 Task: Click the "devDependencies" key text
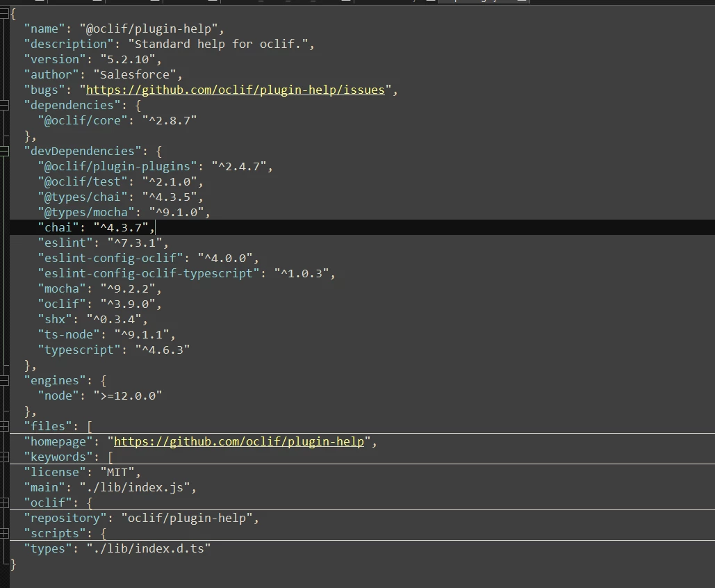coord(83,151)
